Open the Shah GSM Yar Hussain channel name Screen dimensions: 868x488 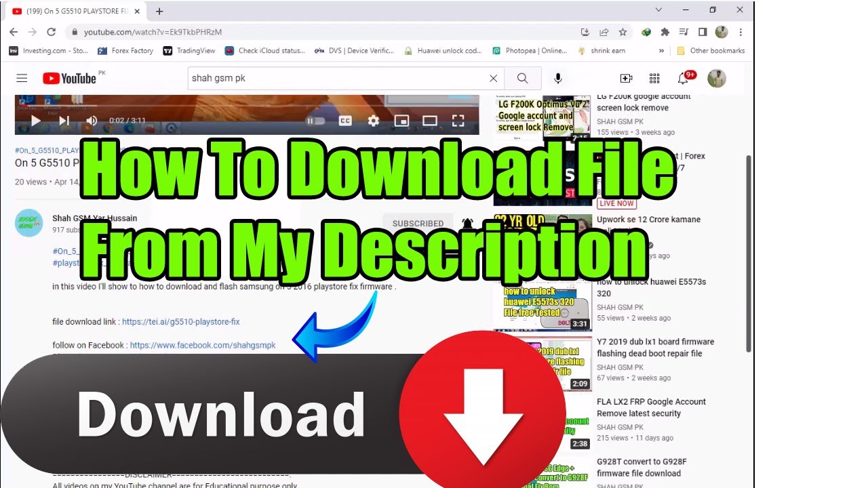click(95, 218)
